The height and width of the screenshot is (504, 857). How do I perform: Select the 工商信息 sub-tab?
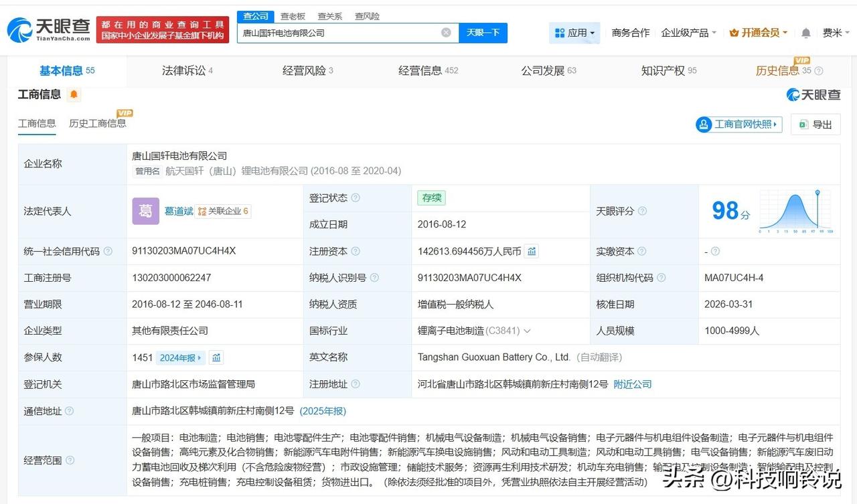pyautogui.click(x=37, y=123)
